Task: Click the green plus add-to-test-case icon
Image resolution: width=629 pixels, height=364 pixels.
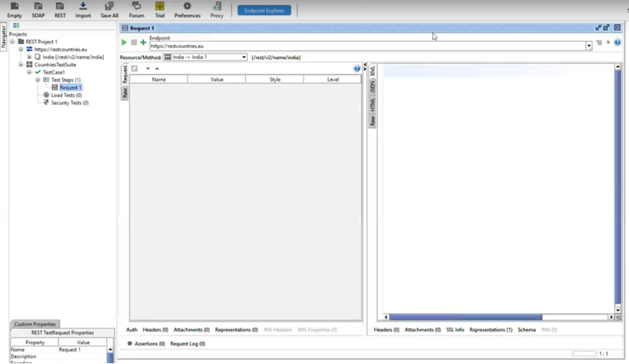Action: tap(143, 43)
